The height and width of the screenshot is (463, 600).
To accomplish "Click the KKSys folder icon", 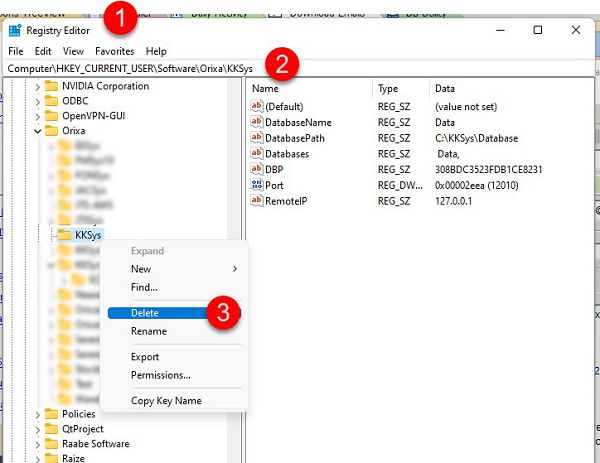I will click(65, 235).
